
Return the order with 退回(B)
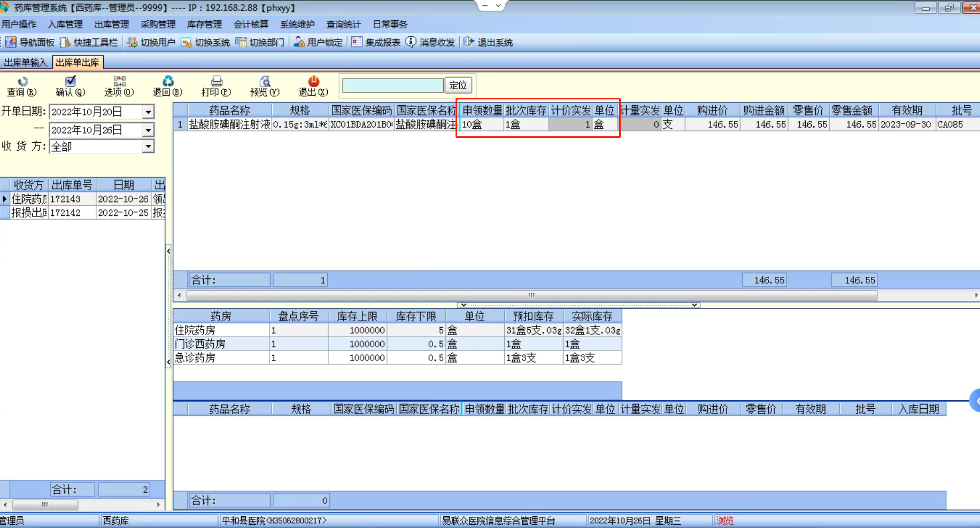(168, 87)
